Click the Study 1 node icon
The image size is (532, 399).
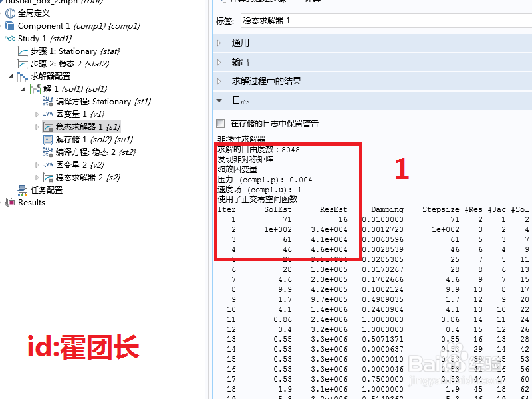point(10,38)
